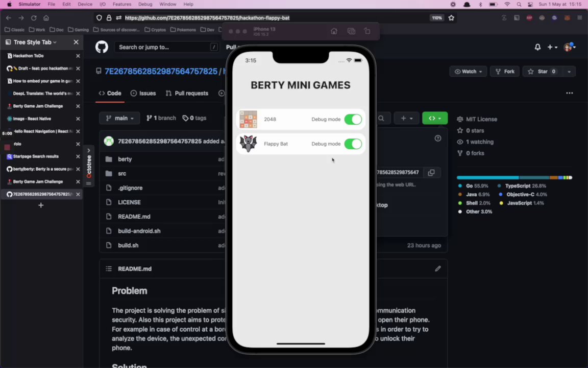The image size is (588, 368).
Task: Select the DeepL Translate tab
Action: tap(41, 94)
